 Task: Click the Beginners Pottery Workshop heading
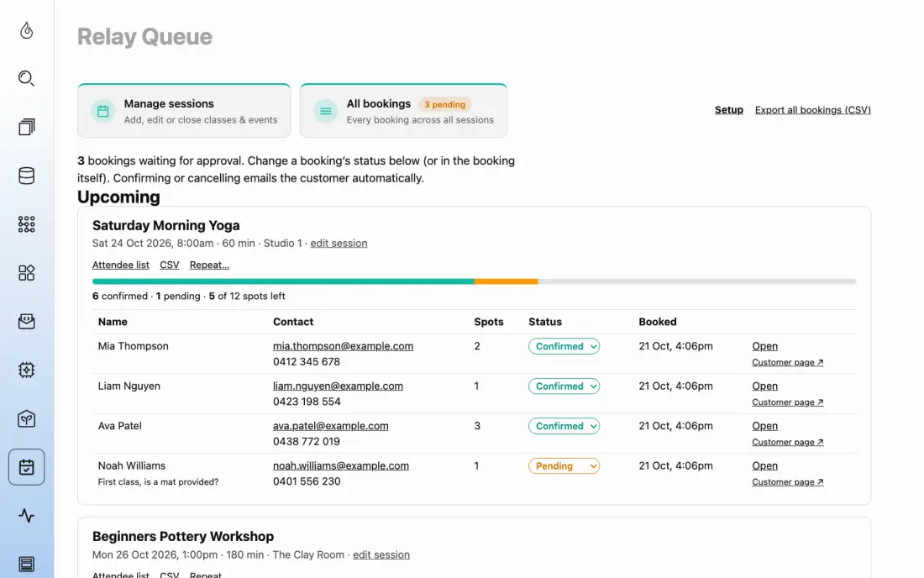click(x=182, y=536)
